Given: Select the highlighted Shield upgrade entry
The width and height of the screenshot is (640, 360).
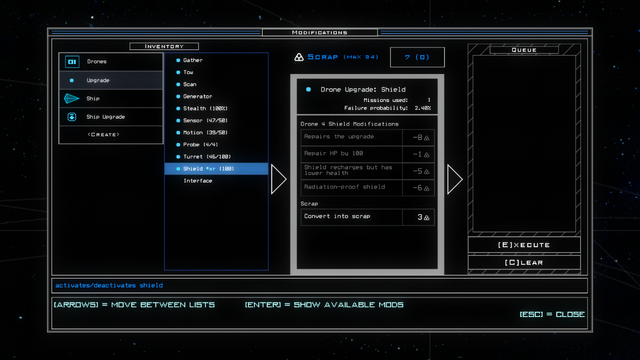Looking at the screenshot, I should (216, 169).
